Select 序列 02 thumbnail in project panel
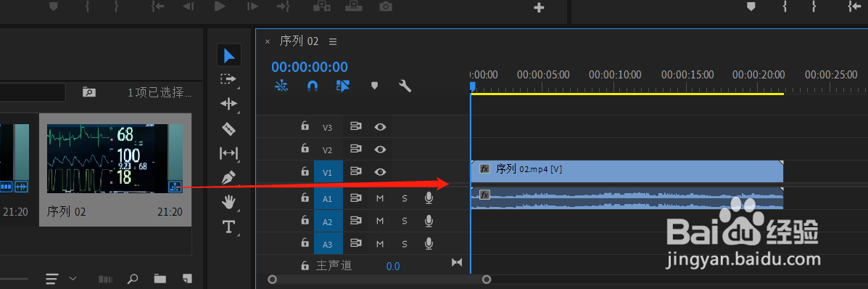Image resolution: width=868 pixels, height=289 pixels. tap(115, 158)
